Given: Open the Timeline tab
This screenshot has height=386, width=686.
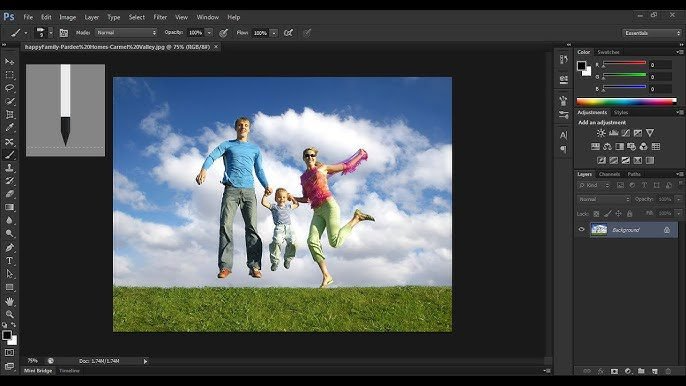Looking at the screenshot, I should pos(70,371).
